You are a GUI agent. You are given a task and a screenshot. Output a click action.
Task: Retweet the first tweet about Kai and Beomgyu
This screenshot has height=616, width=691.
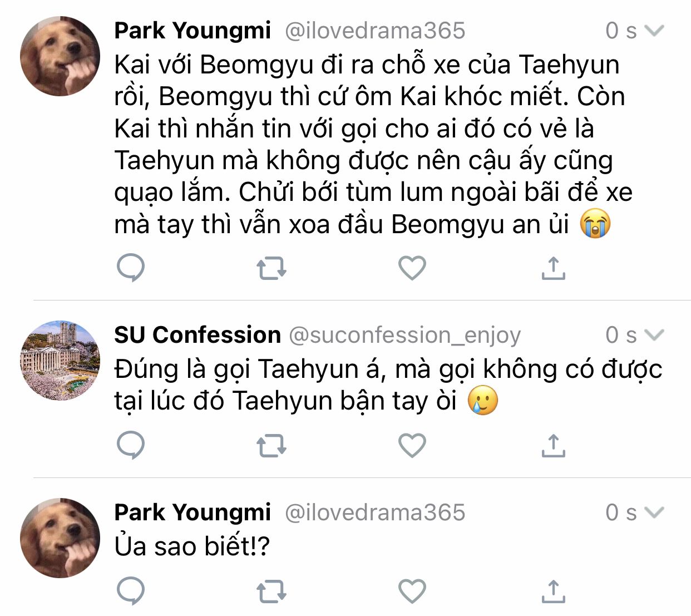click(272, 268)
